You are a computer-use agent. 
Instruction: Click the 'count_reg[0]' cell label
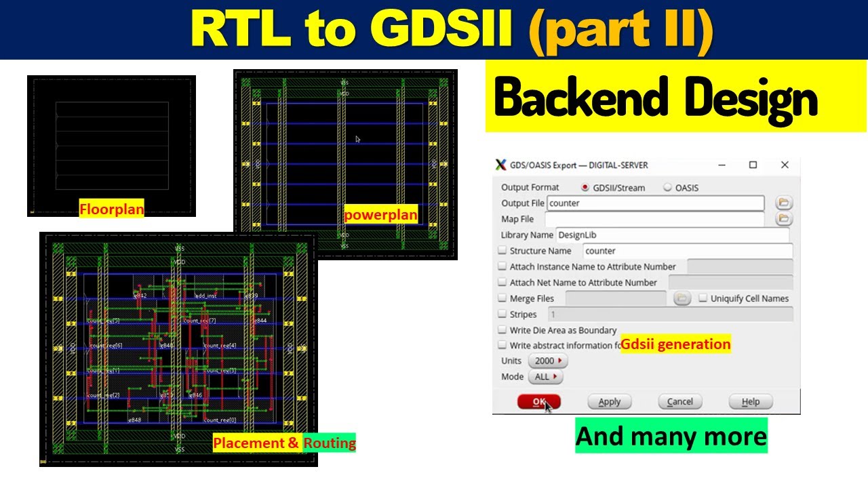click(220, 420)
